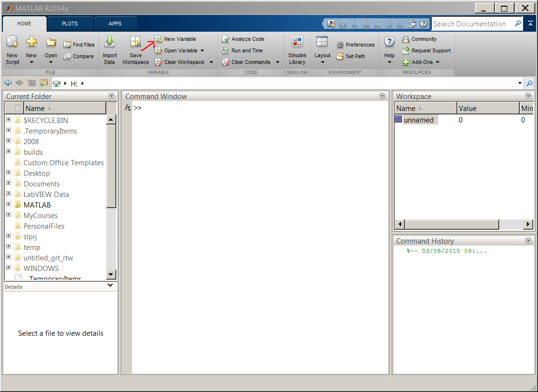This screenshot has height=392, width=538.
Task: Run Analyze Code
Action: [x=243, y=39]
